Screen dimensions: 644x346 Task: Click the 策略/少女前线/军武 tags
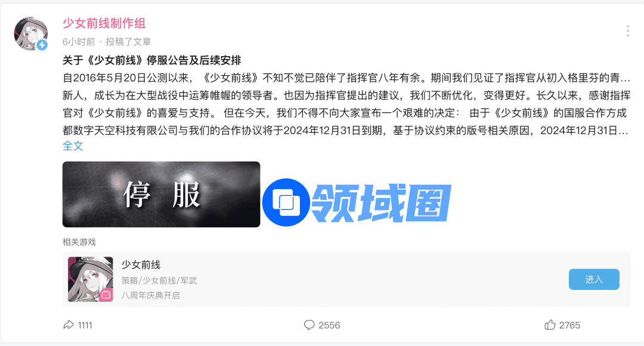(x=159, y=280)
